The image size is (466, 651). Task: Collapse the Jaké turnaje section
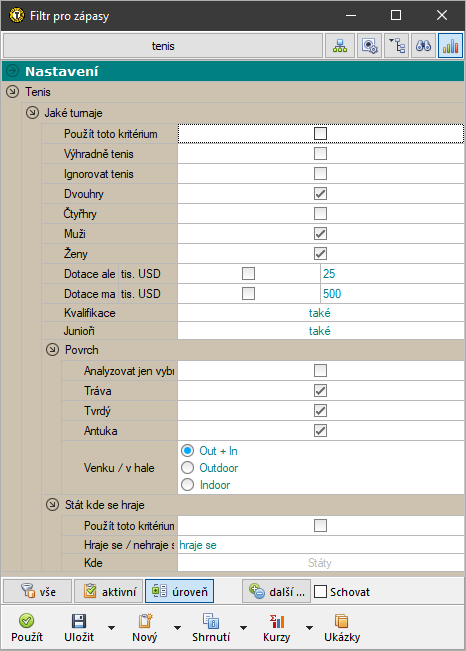[32, 113]
